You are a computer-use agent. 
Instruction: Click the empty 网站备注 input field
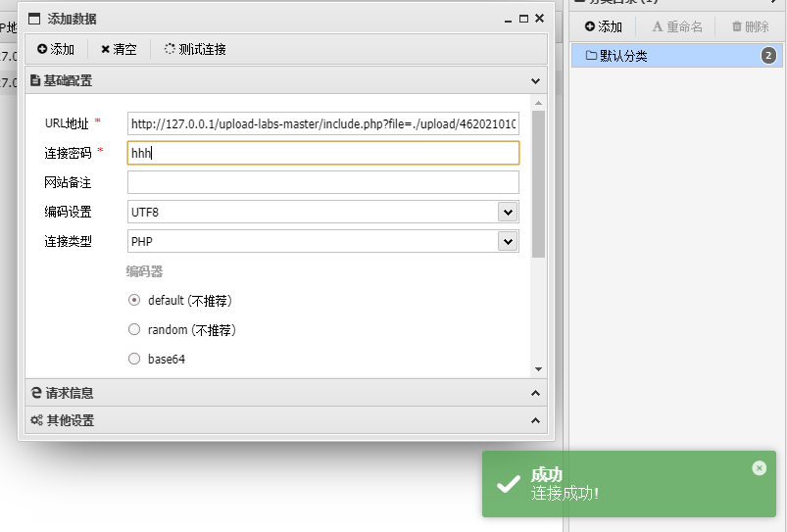click(x=323, y=182)
